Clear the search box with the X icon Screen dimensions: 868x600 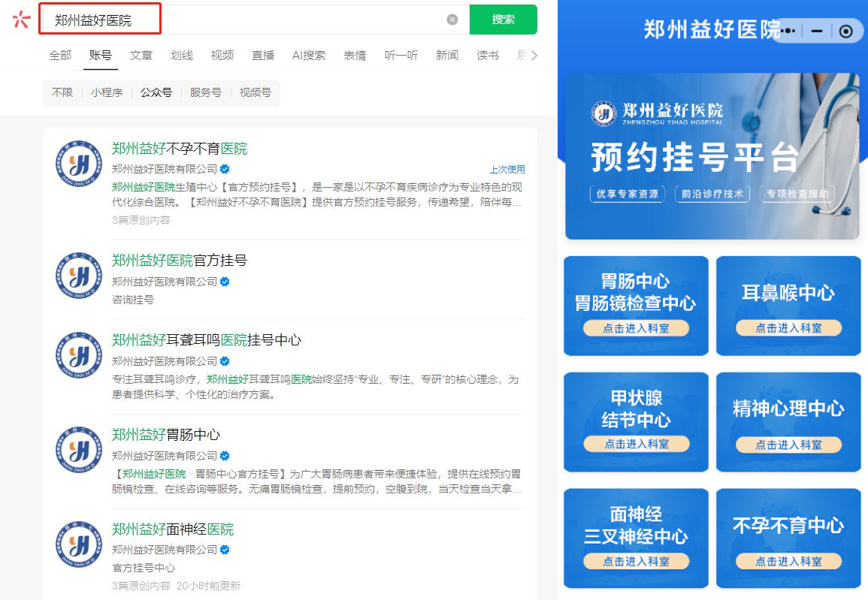pos(452,20)
